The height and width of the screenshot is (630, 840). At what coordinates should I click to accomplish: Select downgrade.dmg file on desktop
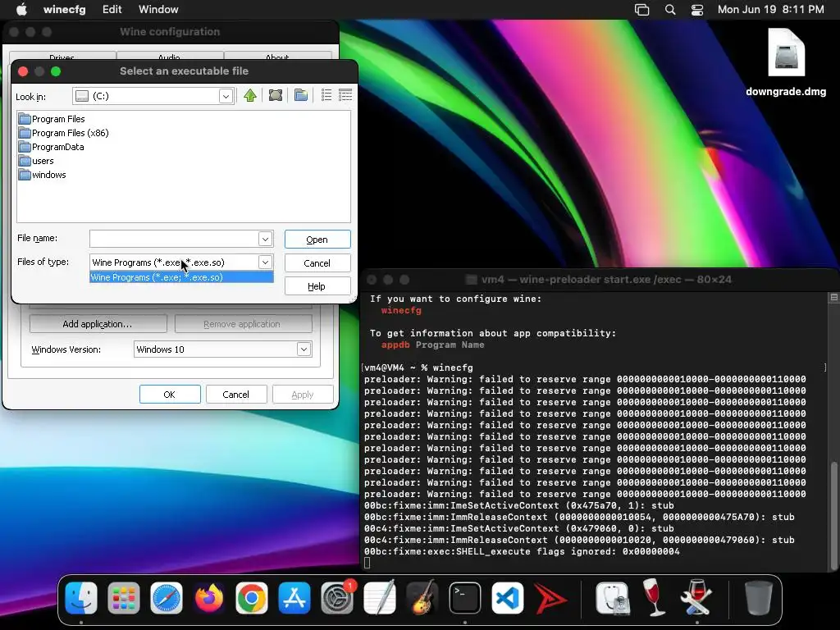click(786, 62)
